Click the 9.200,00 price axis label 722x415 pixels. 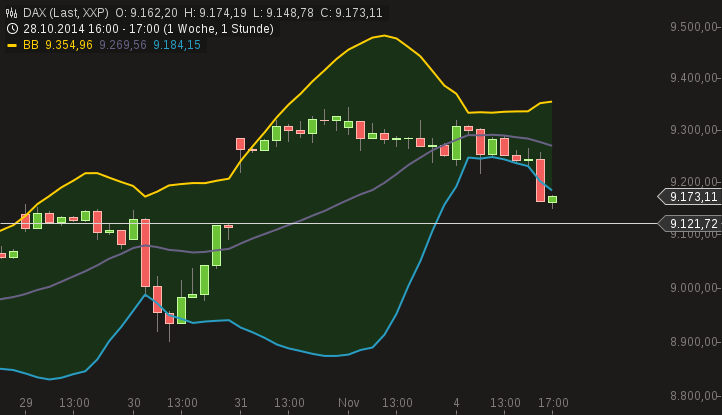click(x=694, y=182)
